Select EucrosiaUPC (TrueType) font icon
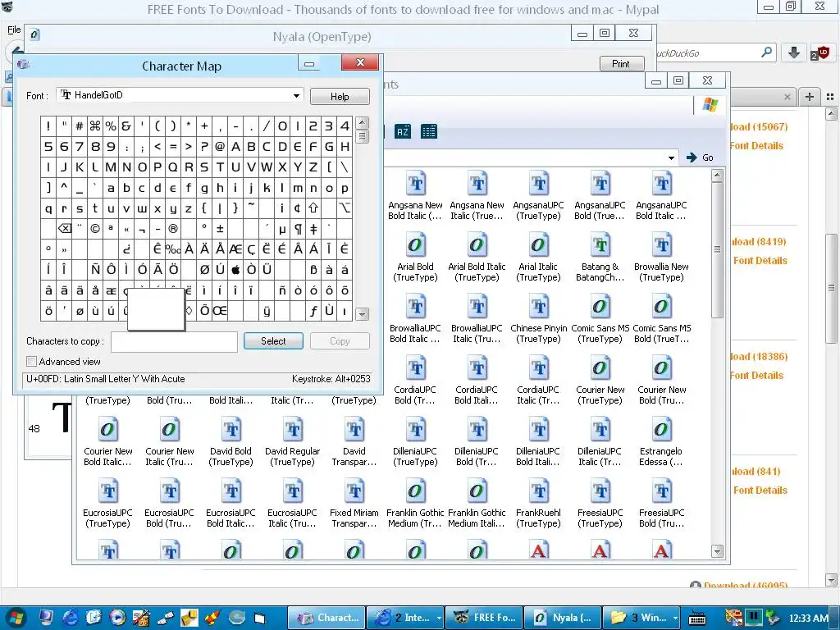Image resolution: width=840 pixels, height=630 pixels. 107,504
